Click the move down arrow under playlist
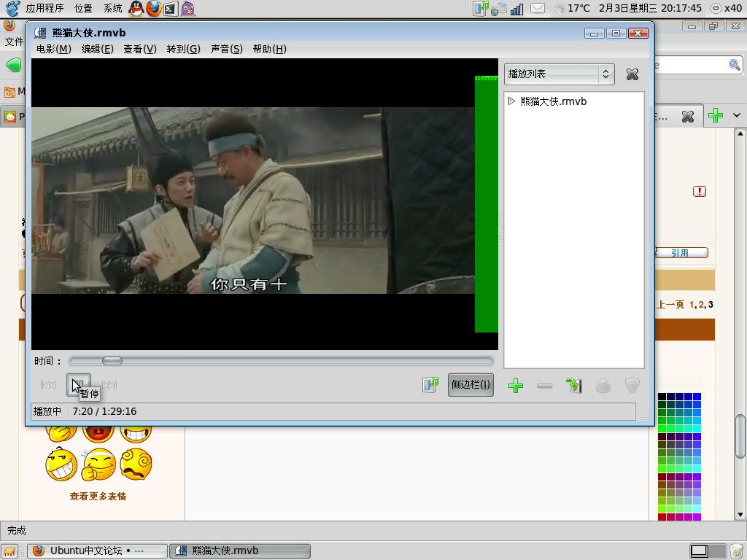Screen dimensions: 747x560 pos(632,385)
